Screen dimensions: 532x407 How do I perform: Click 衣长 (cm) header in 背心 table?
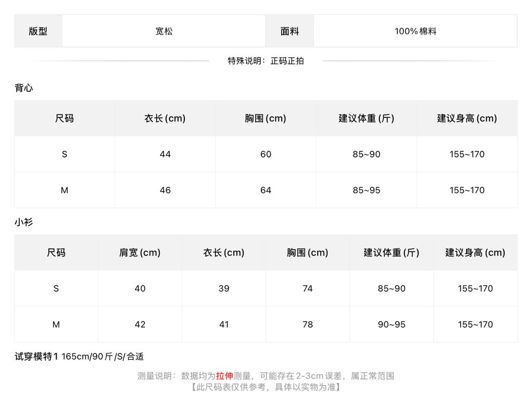165,118
